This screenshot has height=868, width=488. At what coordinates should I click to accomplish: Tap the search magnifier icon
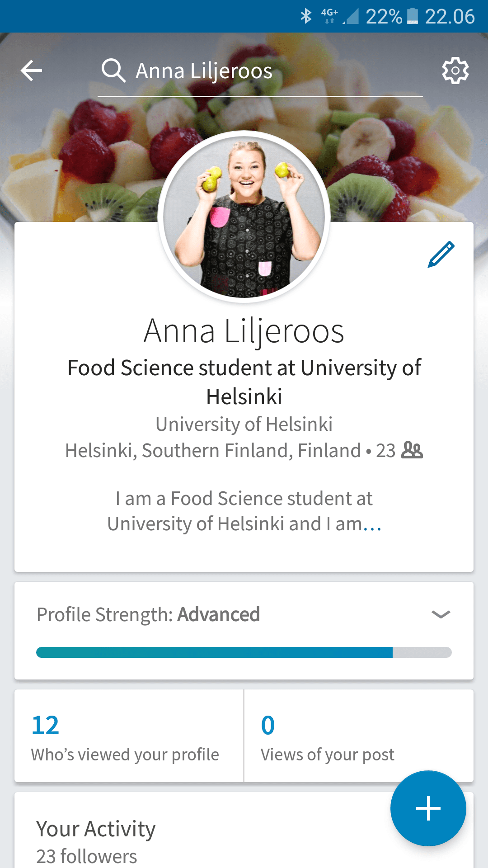[x=113, y=71]
